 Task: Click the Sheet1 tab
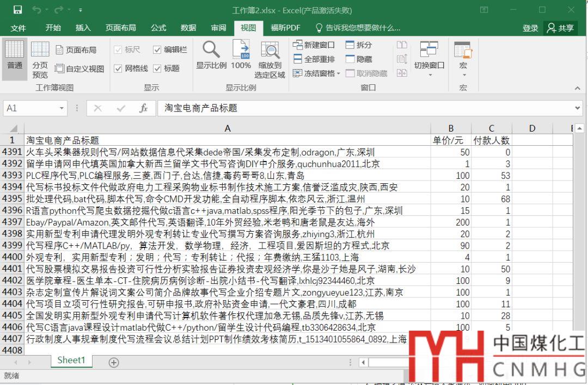click(x=71, y=361)
